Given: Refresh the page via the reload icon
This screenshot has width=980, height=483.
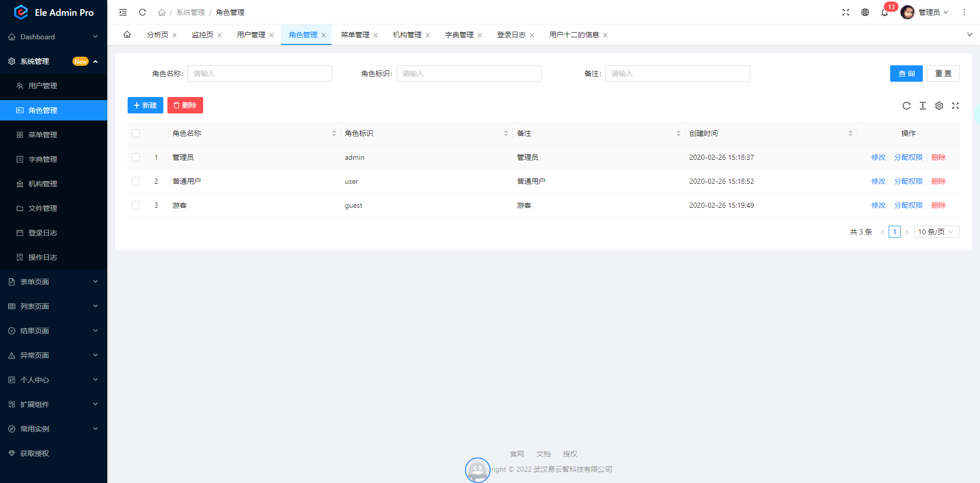Looking at the screenshot, I should (x=142, y=12).
